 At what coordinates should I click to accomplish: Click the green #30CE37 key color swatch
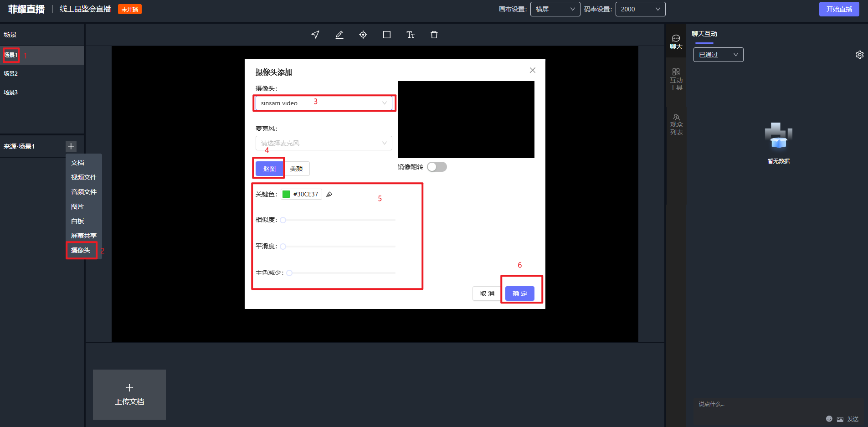286,194
